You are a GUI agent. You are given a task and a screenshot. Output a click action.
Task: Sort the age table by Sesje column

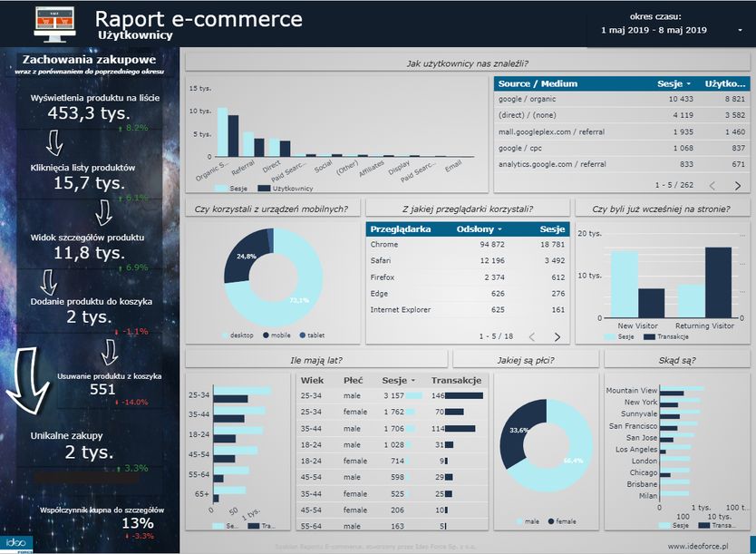399,381
